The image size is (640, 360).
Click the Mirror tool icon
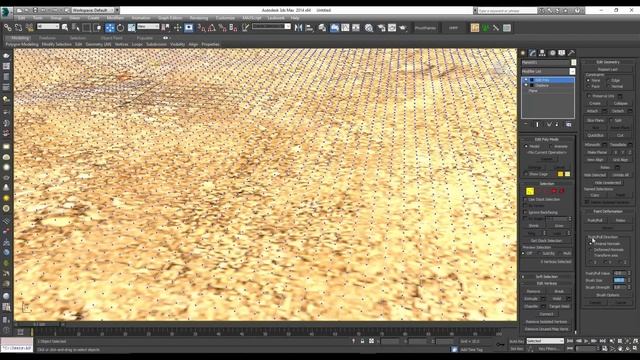[298, 28]
